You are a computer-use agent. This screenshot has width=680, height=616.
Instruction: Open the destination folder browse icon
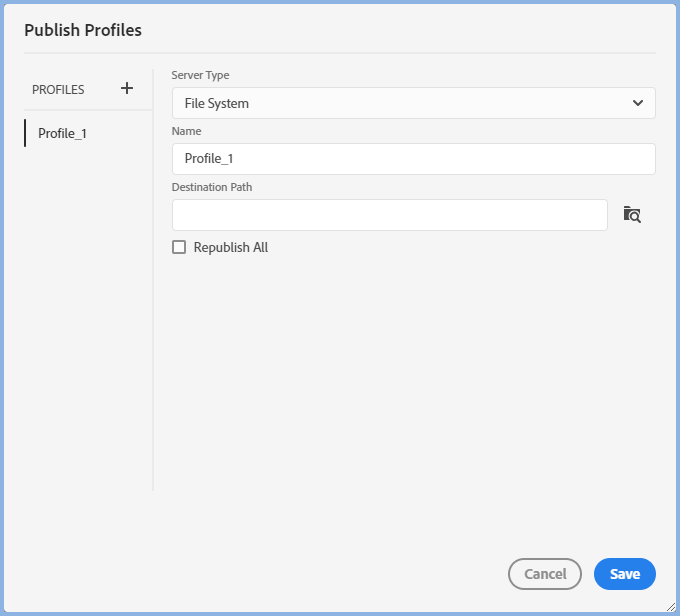(631, 214)
